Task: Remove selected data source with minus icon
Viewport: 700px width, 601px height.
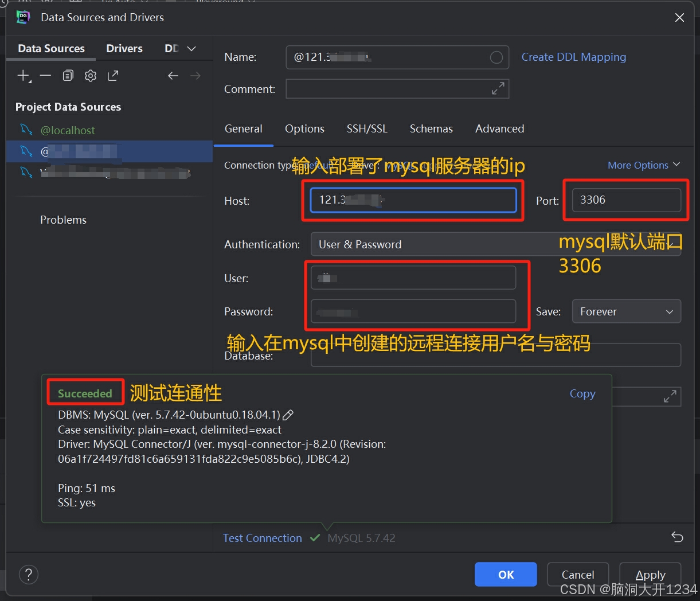Action: (x=46, y=76)
